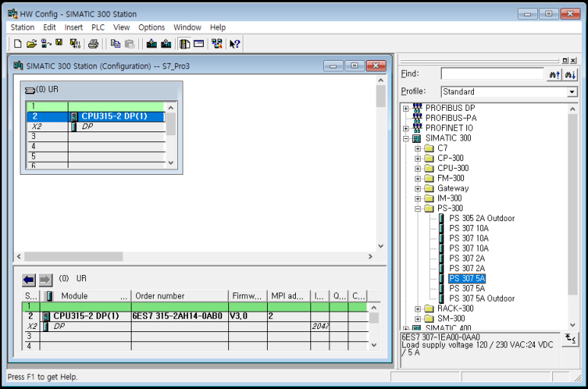Collapse the PS-300 folder

[418, 209]
